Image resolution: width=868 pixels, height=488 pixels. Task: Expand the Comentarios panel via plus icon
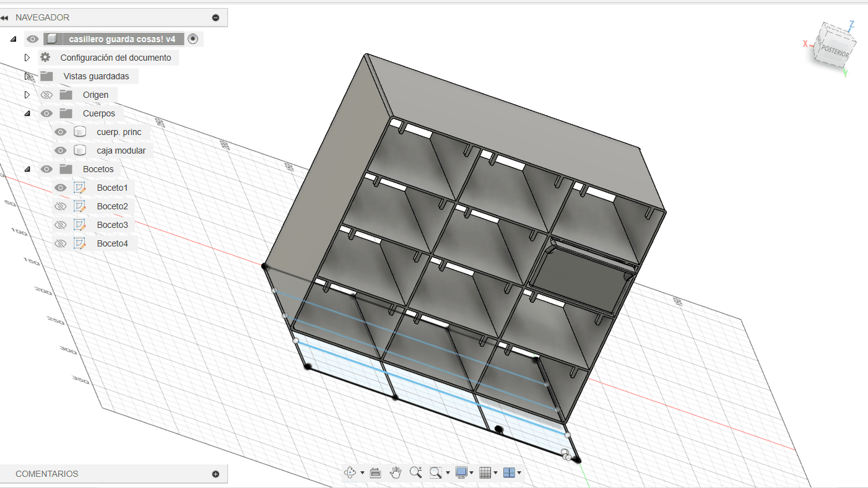click(215, 474)
